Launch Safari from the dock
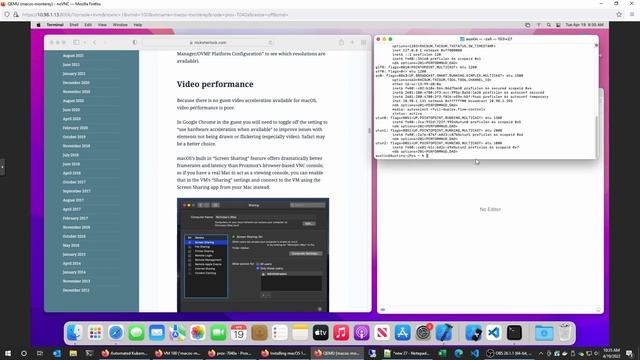640x360 pixels. coord(116,333)
